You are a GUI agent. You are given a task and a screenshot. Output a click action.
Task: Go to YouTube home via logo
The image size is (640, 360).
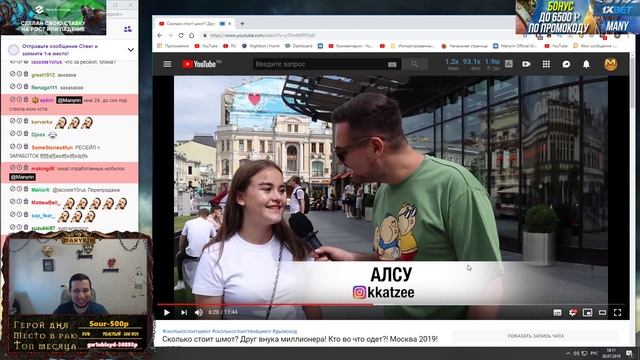click(x=199, y=64)
